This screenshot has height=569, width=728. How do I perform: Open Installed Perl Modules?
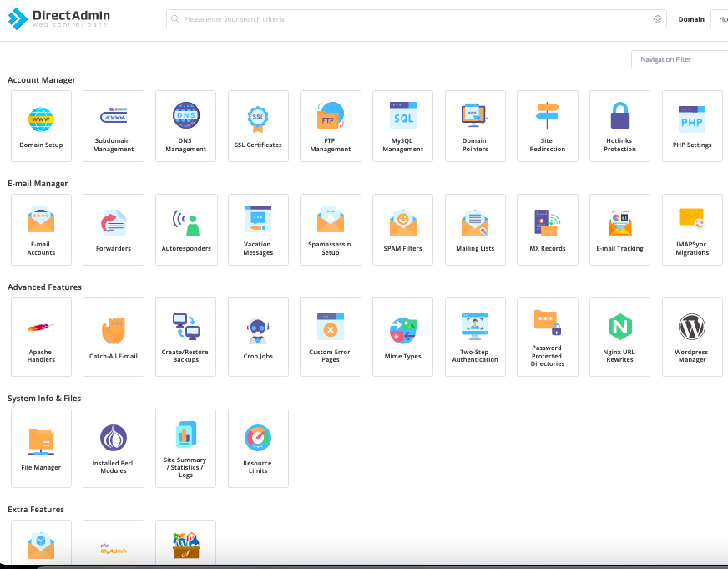114,448
